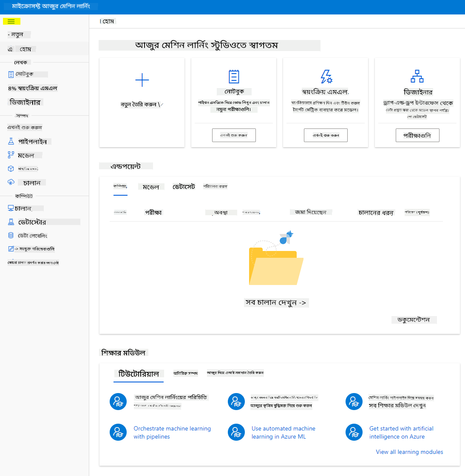The image size is (465, 476).
Task: Click the নোটবুক icon in the sidebar
Action: [x=11, y=74]
